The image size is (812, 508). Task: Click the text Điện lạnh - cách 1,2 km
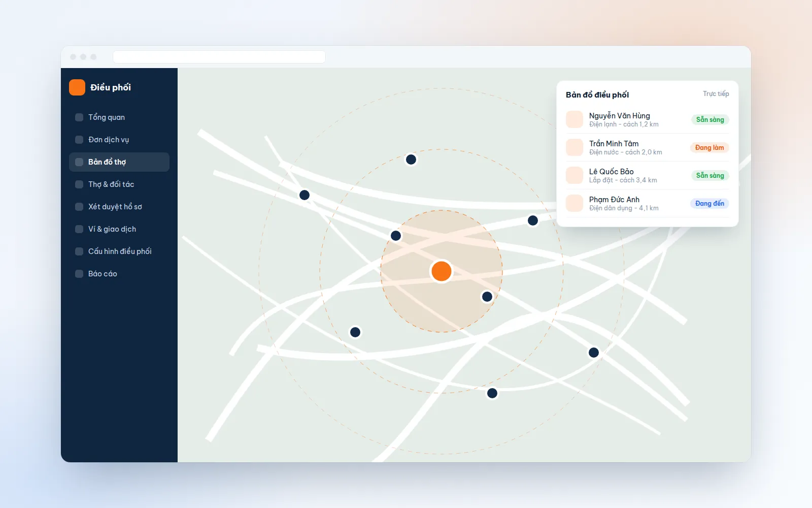624,124
